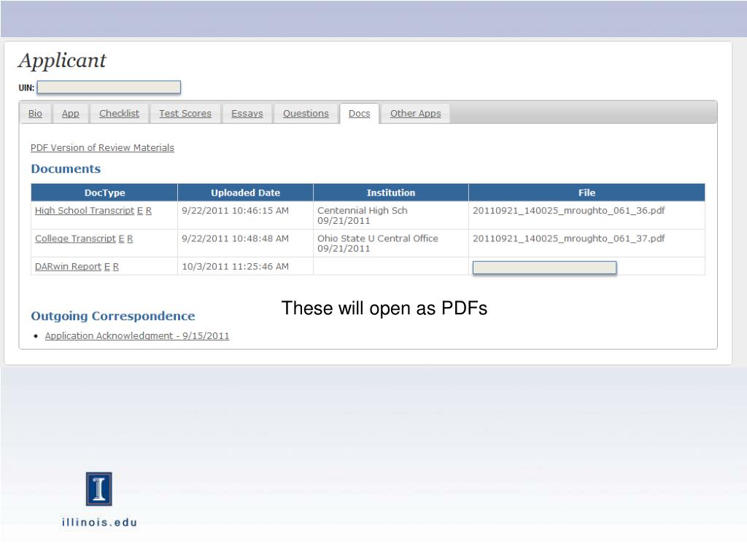Click the R link for College Transcript
The width and height of the screenshot is (747, 560).
point(130,238)
